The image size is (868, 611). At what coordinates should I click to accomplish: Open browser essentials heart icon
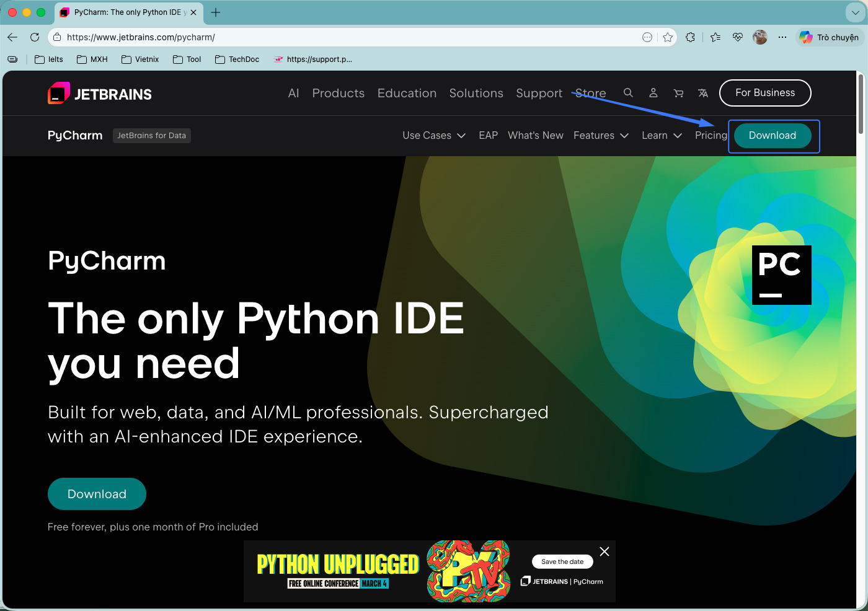pyautogui.click(x=737, y=37)
